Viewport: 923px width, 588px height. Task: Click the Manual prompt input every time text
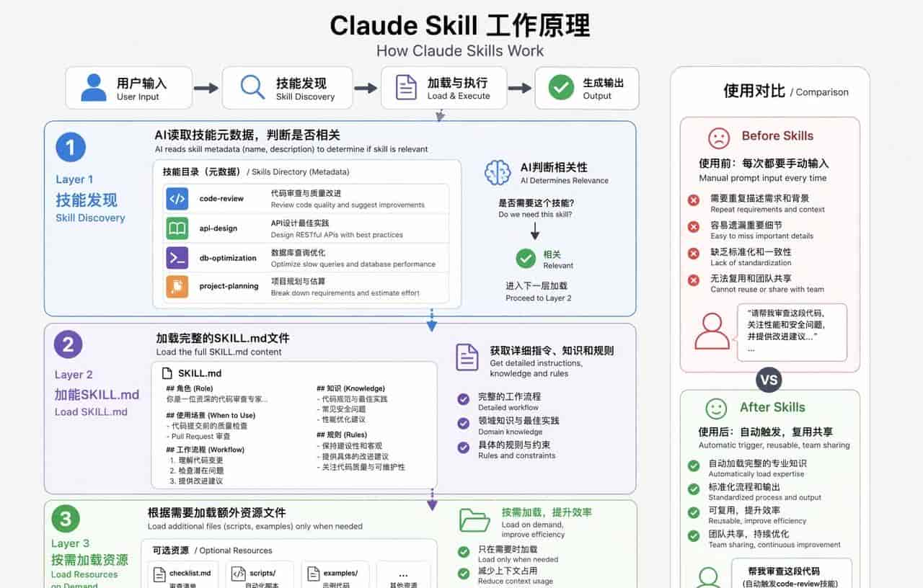[x=763, y=178]
